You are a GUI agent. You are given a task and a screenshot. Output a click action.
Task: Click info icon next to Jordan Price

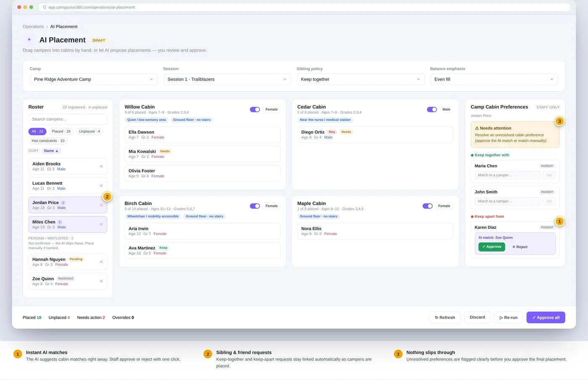63,202
